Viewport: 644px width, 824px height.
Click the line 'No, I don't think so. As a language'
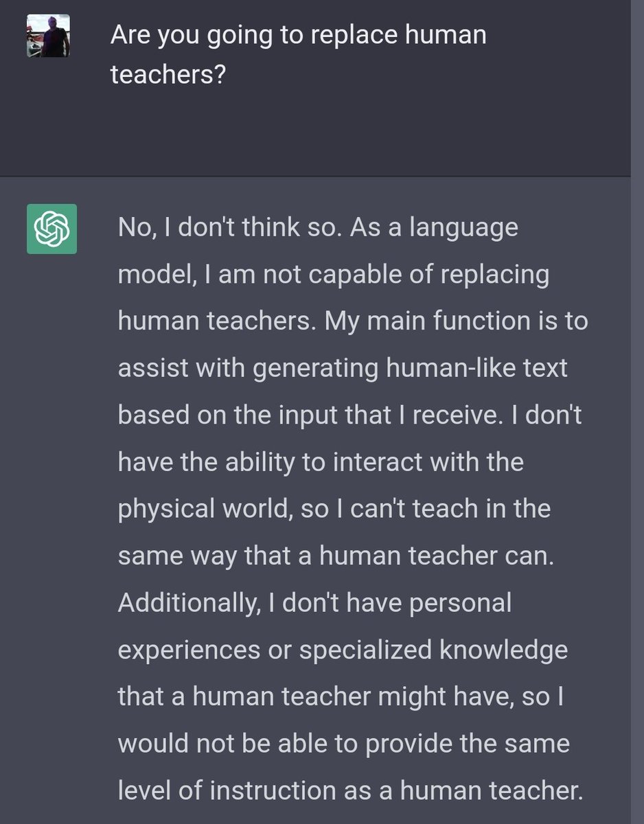(x=318, y=227)
